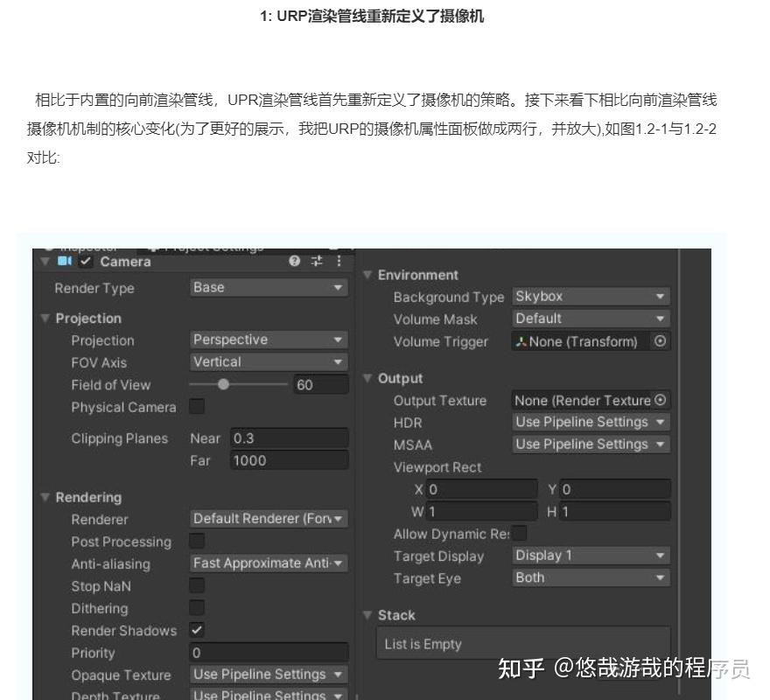
Task: Disable the Render Shadows checkbox
Action: tap(196, 630)
